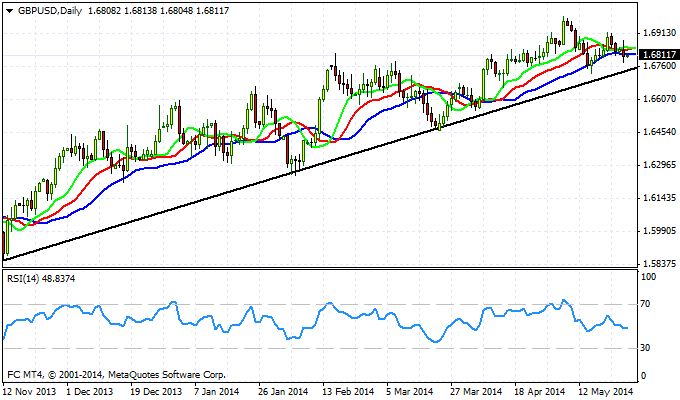Click the triangle arrow beside GBPUSD,Daily
The height and width of the screenshot is (400, 680).
pyautogui.click(x=10, y=11)
